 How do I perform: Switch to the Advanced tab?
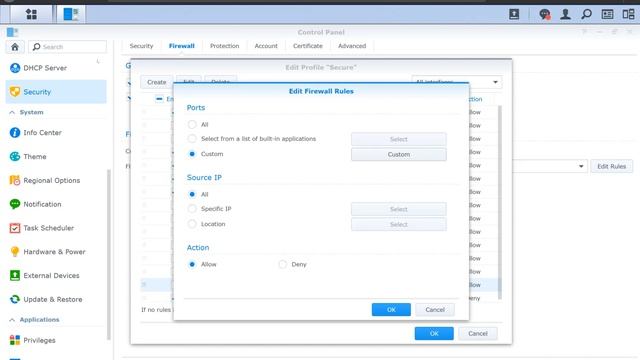point(352,46)
